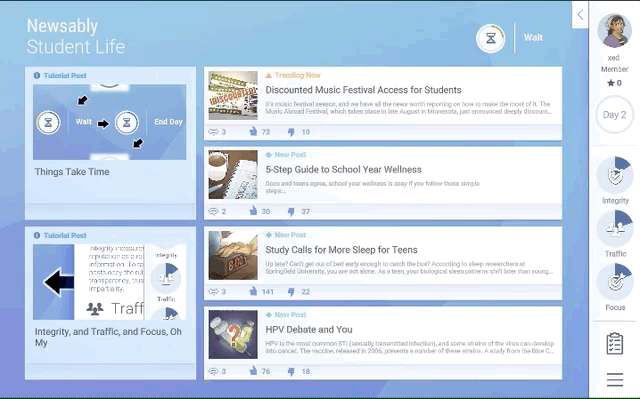
Task: Click the Newsably Student Life title
Action: [76, 36]
